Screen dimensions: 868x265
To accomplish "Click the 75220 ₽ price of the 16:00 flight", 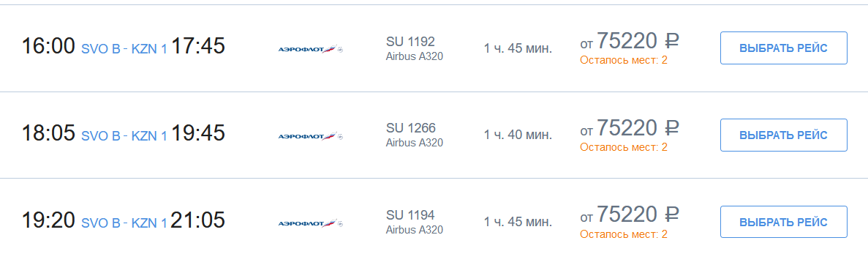I will 638,40.
